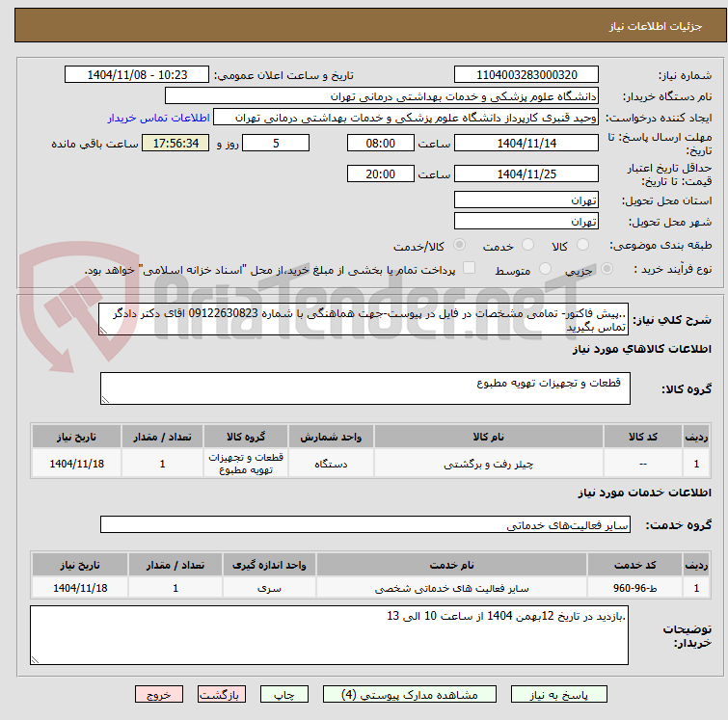Click the شهر محل تحویل field

tap(526, 222)
